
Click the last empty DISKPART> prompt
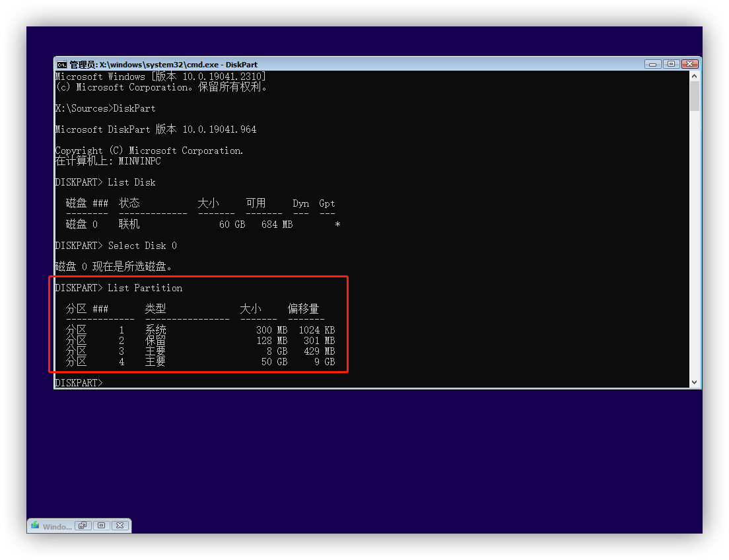(x=79, y=383)
